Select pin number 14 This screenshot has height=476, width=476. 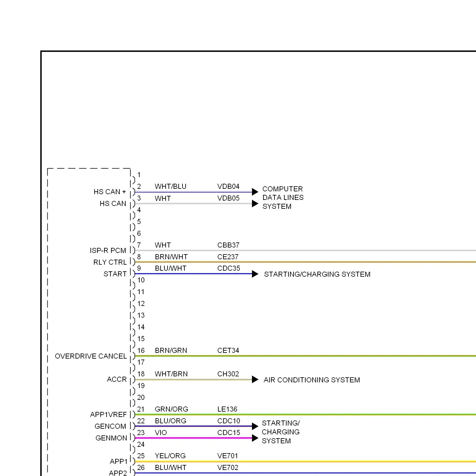141,327
